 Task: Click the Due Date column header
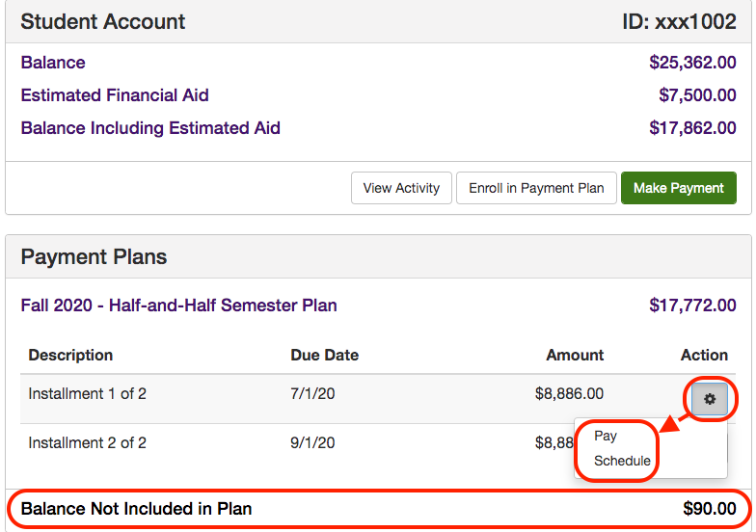click(x=324, y=356)
